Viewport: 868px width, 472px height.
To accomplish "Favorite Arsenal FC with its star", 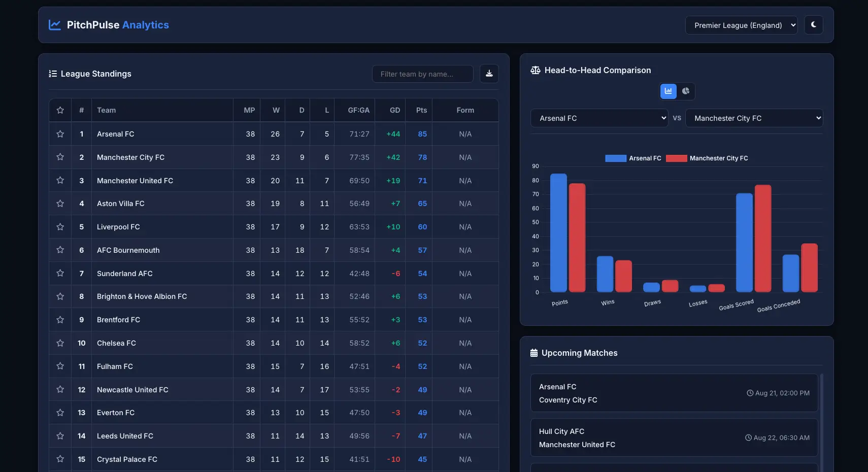I will click(x=60, y=134).
